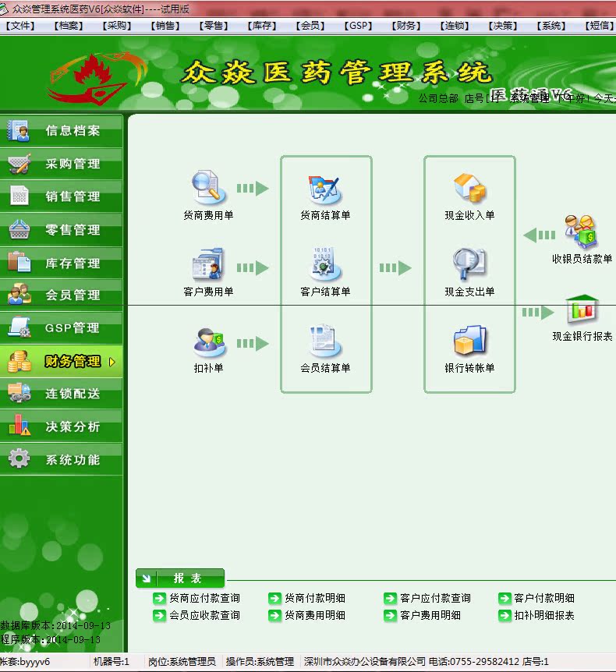Open the 【财务】 menu

coord(406,25)
